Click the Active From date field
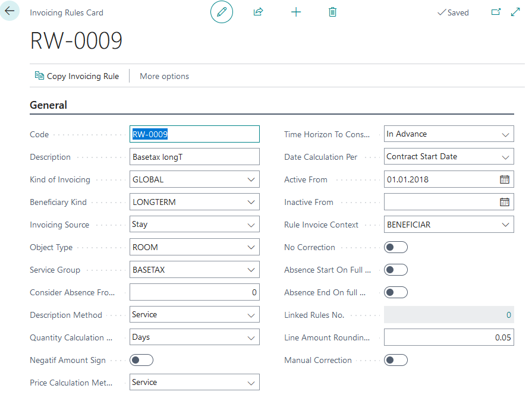This screenshot has height=401, width=532. tap(449, 179)
